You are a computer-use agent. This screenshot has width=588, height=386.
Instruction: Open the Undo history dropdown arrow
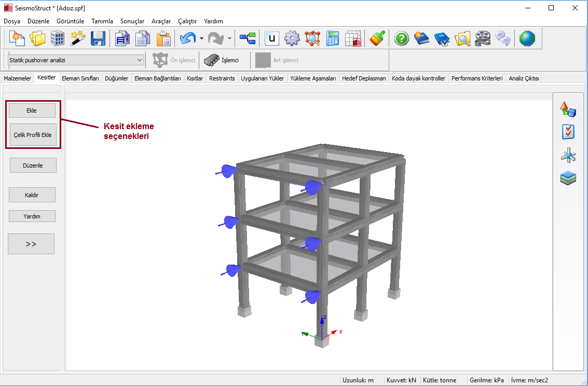tap(201, 38)
